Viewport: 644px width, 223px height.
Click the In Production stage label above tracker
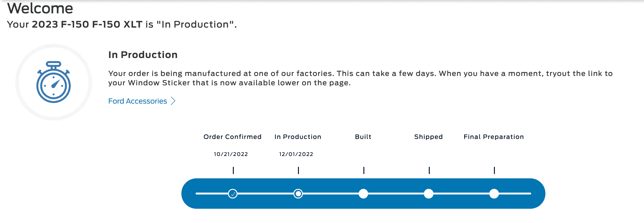coord(298,137)
